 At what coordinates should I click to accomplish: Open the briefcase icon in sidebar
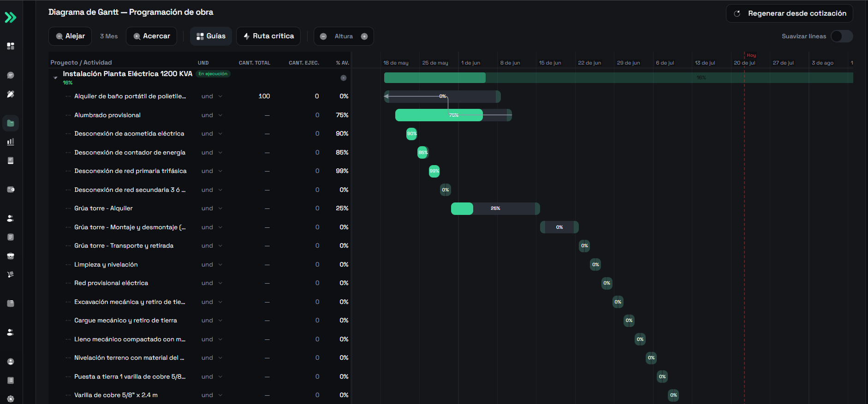[11, 256]
